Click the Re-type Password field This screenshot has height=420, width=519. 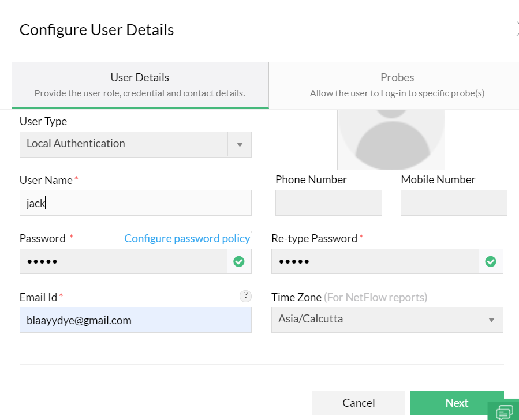375,261
